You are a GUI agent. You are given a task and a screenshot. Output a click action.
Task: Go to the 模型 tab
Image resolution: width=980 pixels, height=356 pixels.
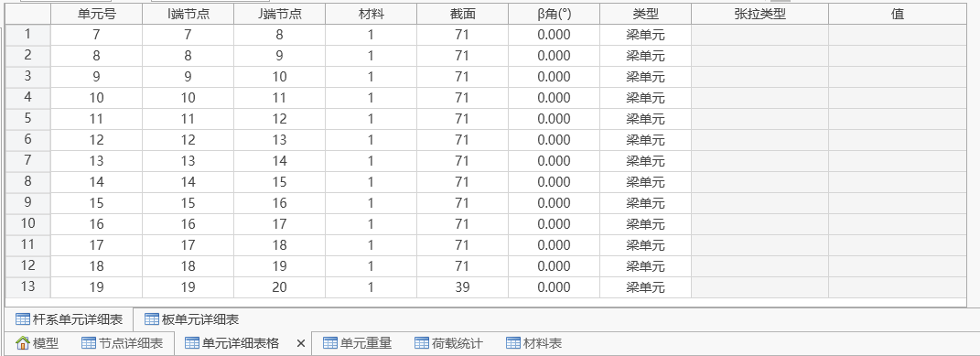pyautogui.click(x=37, y=343)
